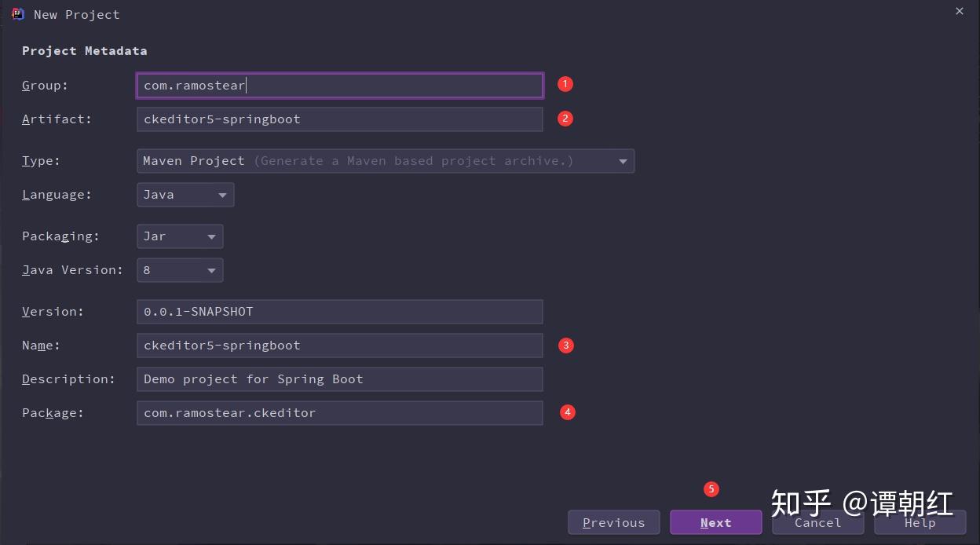
Task: Click the Name field showing ckeditor5-springboot
Action: coord(339,345)
